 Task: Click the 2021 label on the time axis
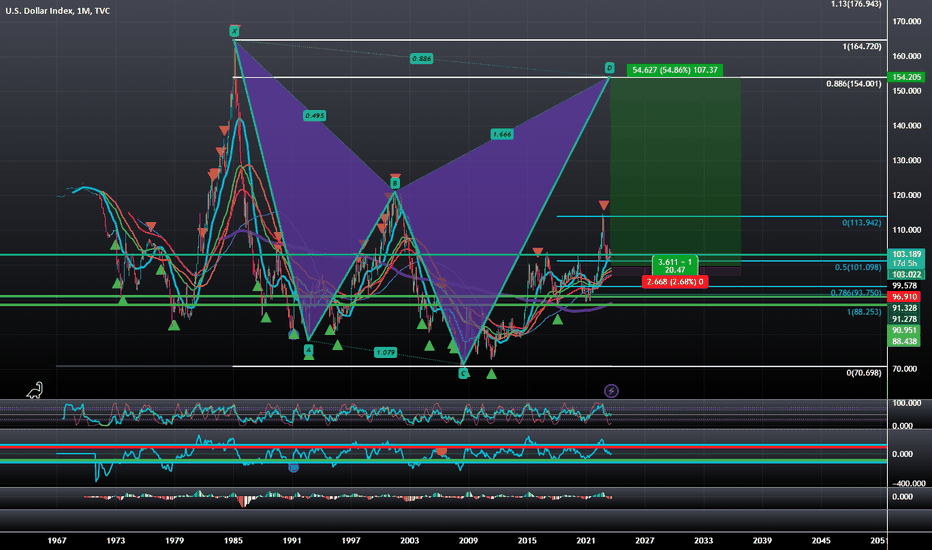(585, 540)
